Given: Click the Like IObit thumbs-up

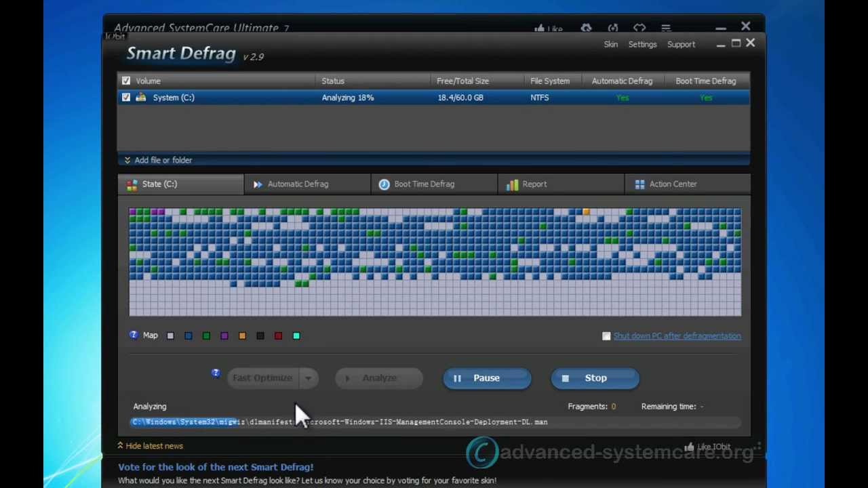Looking at the screenshot, I should pos(690,447).
